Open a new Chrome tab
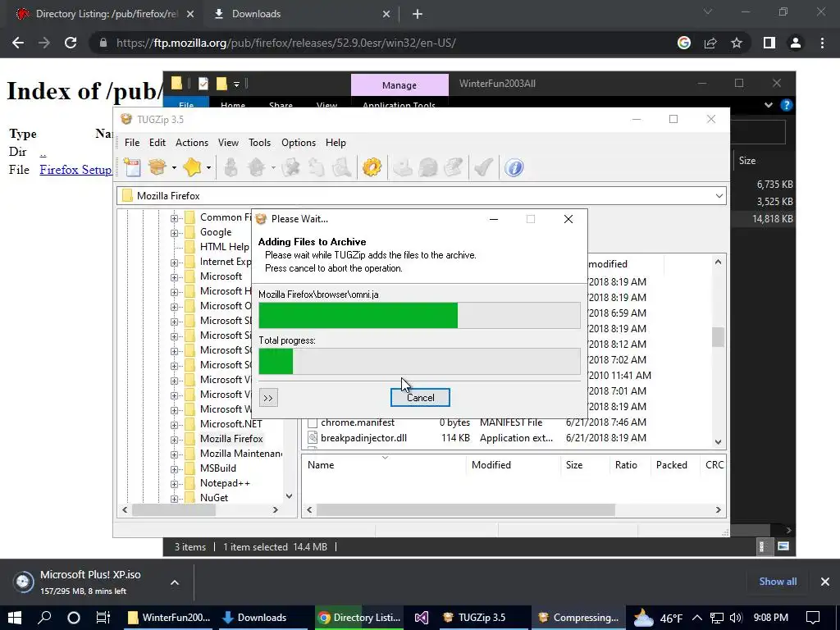 pyautogui.click(x=418, y=14)
